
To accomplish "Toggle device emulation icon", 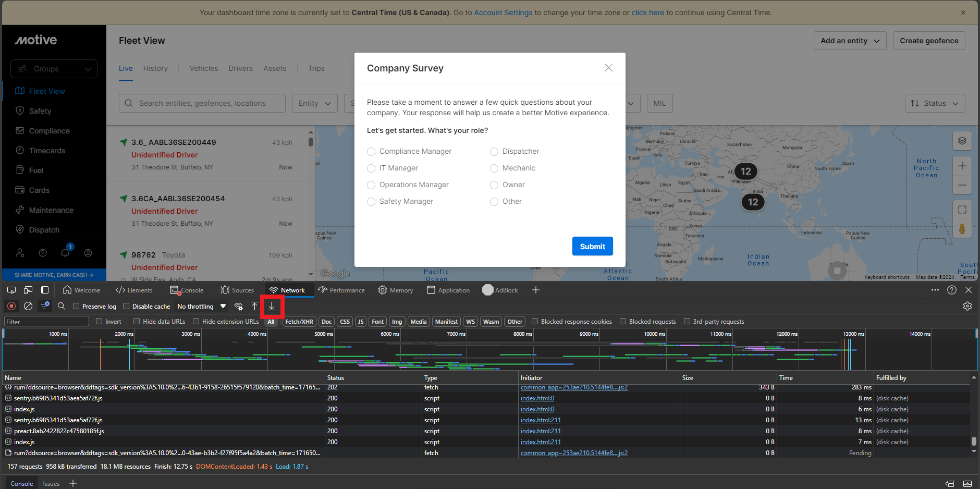I will [x=28, y=290].
